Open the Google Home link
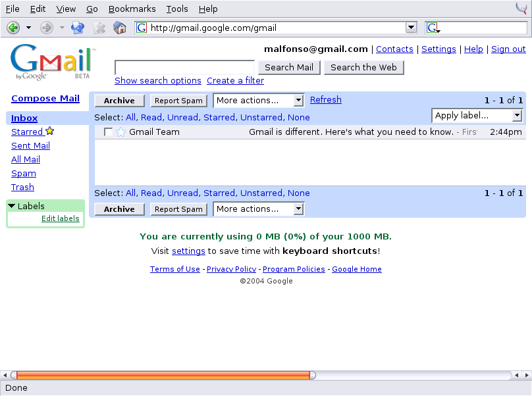This screenshot has height=396, width=532. click(x=357, y=269)
